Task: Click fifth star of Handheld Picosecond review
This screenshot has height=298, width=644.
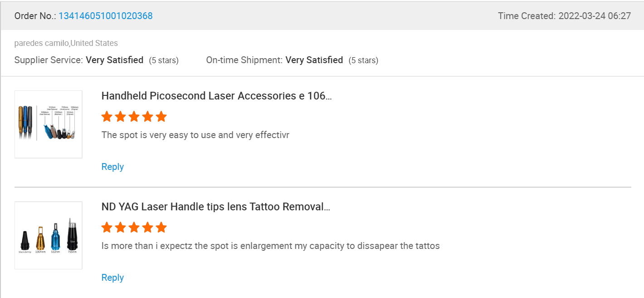Action: tap(161, 117)
